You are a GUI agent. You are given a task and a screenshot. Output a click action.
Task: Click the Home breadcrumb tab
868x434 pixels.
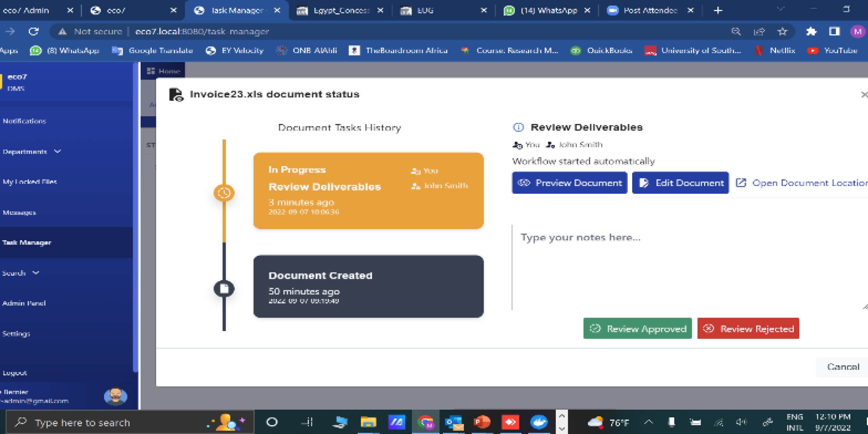click(163, 71)
